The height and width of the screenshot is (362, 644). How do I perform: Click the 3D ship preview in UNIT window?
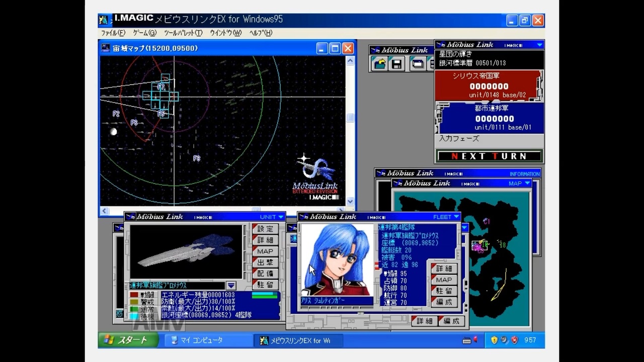pos(186,251)
